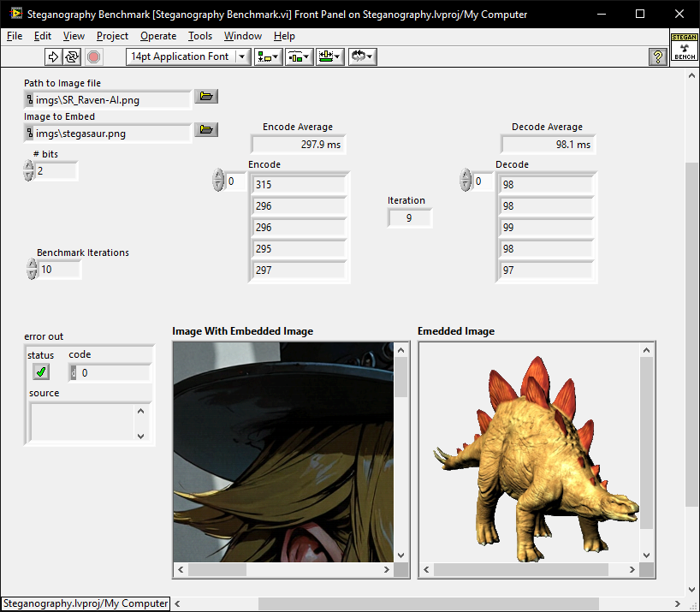The image size is (700, 612).
Task: Click the Abort Execution stop button
Action: 93,56
